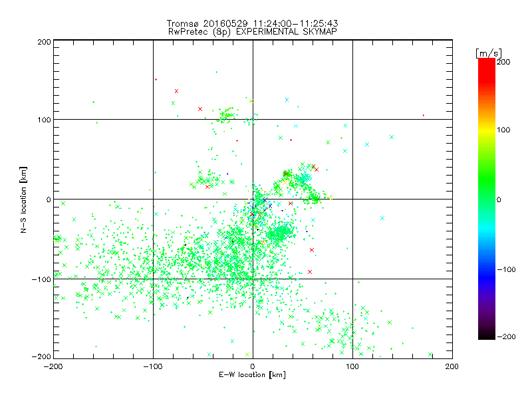Click the x-axis tick label '-100'
The width and height of the screenshot is (532, 399).
(153, 366)
